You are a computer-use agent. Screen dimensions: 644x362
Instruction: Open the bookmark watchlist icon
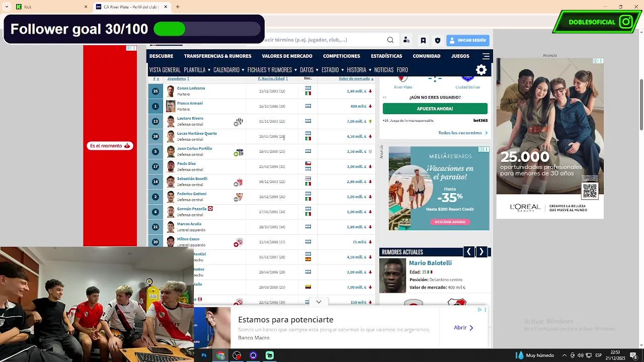pos(423,40)
